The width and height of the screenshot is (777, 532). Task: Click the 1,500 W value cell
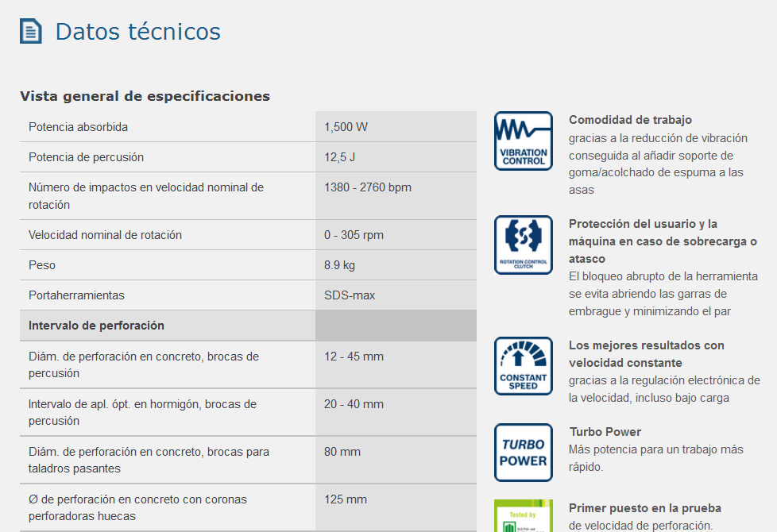(x=346, y=127)
